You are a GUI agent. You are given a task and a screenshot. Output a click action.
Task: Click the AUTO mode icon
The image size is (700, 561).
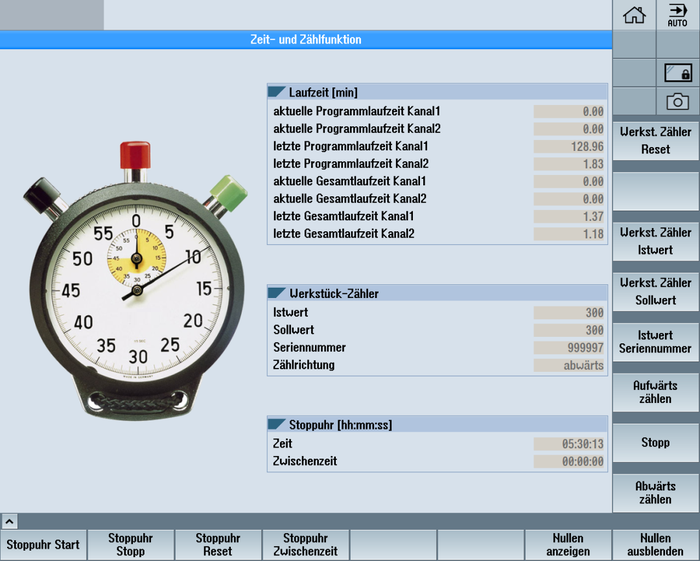678,15
